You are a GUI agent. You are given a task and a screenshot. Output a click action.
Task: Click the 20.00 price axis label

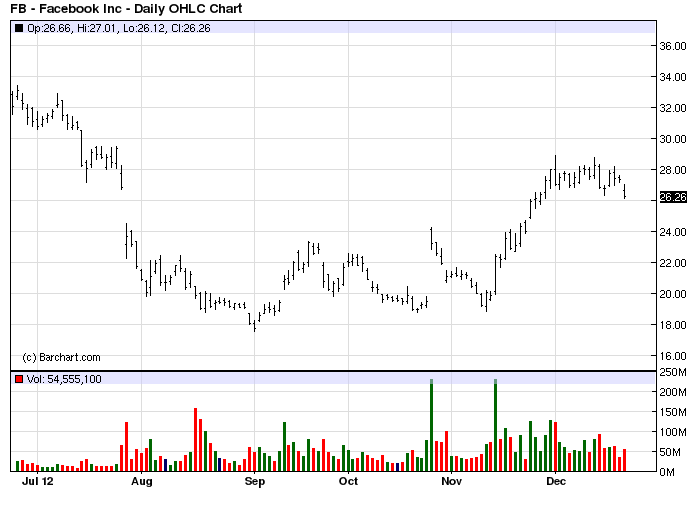click(x=673, y=294)
